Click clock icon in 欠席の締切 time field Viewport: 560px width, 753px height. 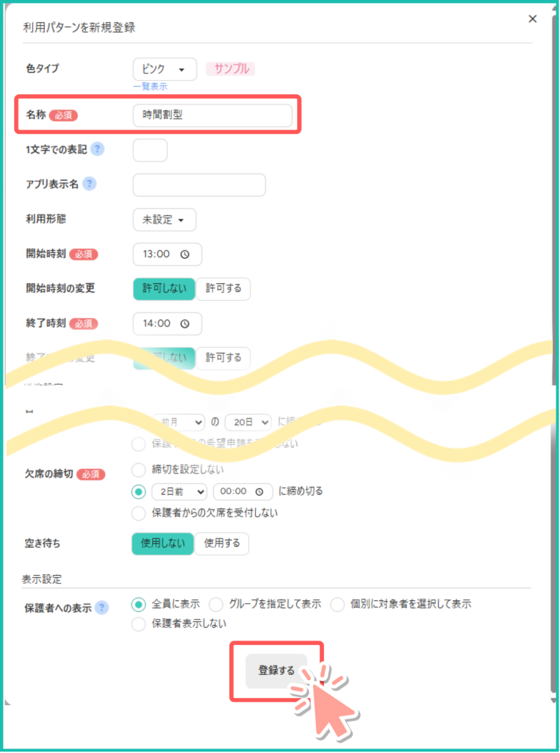point(258,492)
